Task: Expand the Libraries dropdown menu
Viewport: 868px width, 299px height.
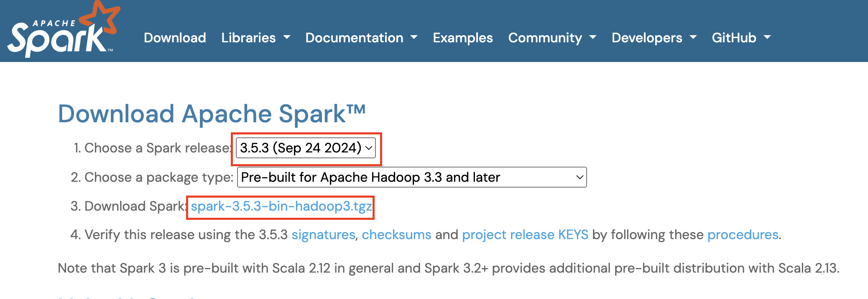Action: point(255,38)
